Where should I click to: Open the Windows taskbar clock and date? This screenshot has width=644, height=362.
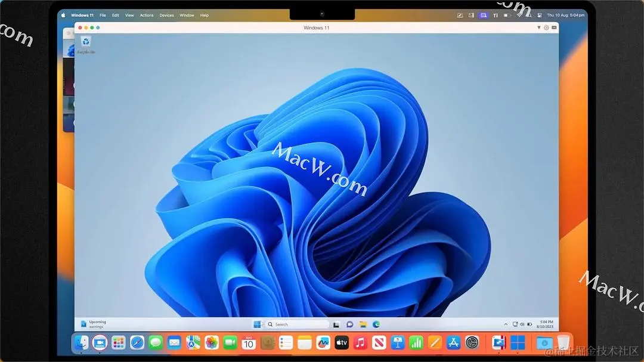pos(545,324)
